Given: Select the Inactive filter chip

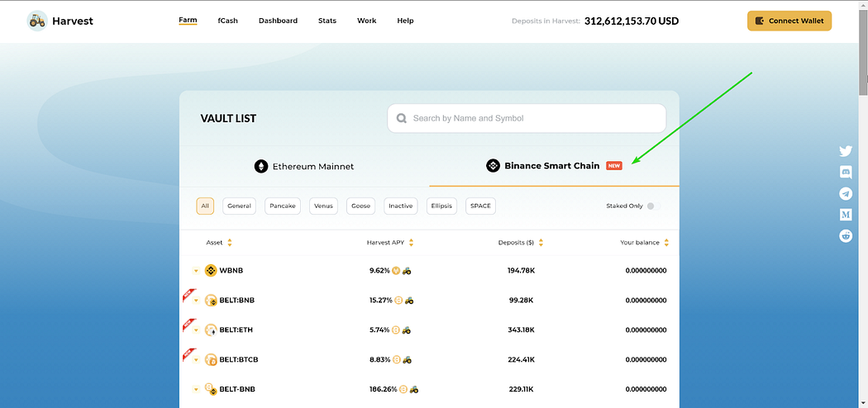Looking at the screenshot, I should pyautogui.click(x=401, y=206).
